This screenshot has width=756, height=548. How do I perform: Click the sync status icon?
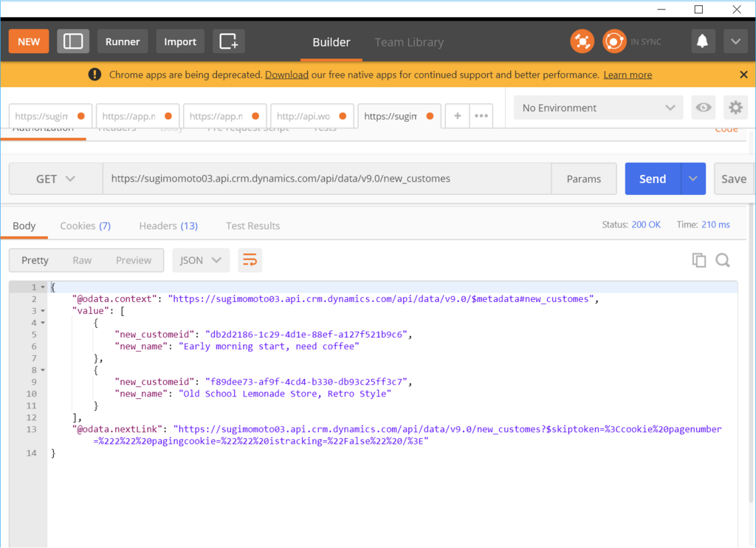(614, 41)
